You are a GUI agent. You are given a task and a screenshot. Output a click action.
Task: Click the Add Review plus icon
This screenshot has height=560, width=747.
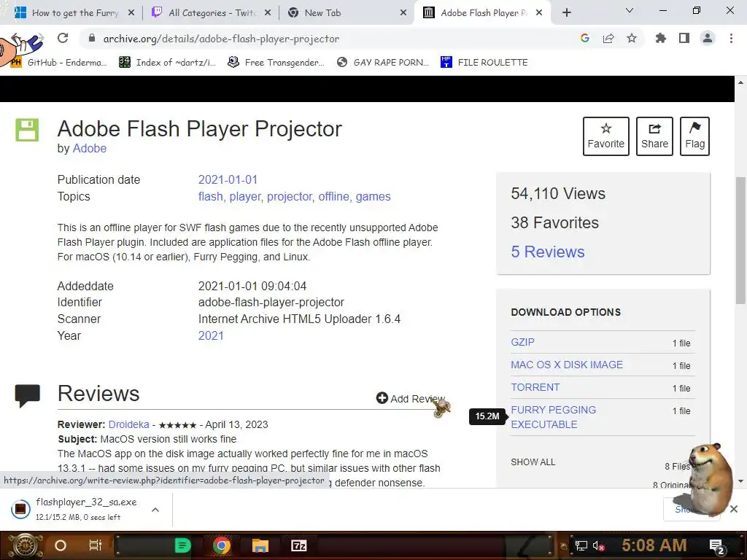click(x=382, y=397)
